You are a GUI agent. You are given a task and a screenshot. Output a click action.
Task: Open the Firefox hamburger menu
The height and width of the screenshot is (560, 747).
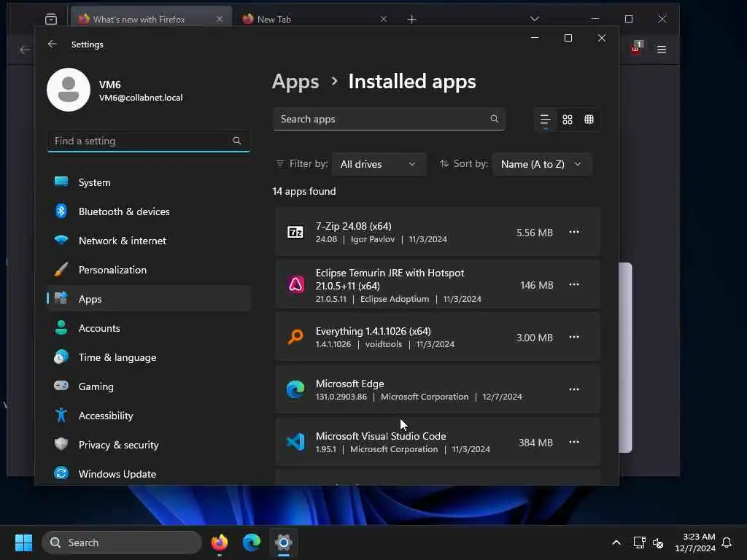click(x=661, y=49)
